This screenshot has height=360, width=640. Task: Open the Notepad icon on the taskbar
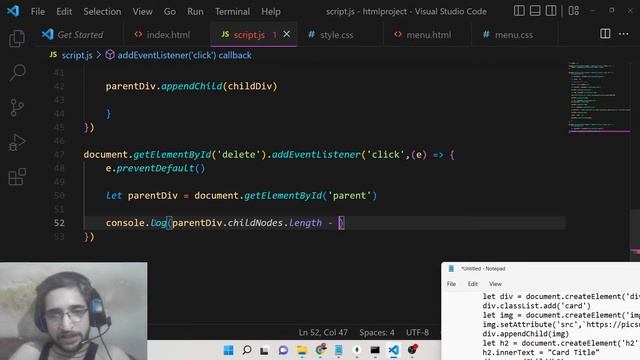pos(339,350)
